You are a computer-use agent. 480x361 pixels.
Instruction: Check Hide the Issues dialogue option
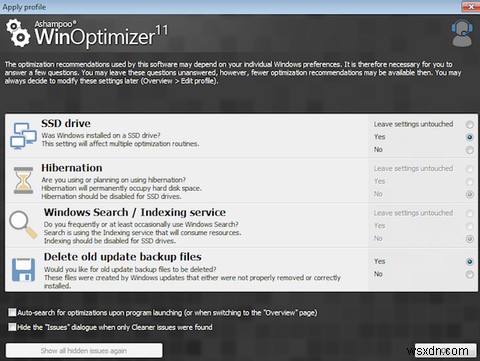point(12,327)
